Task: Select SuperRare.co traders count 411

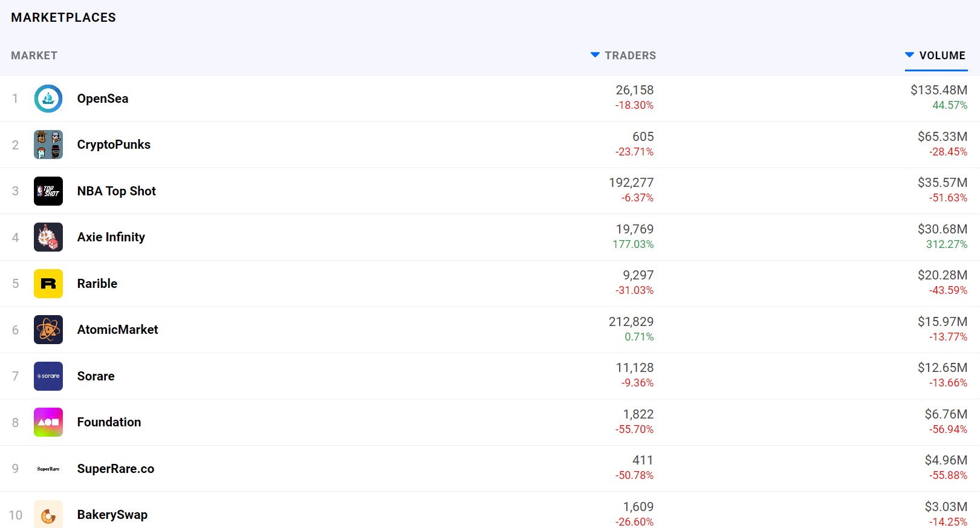Action: tap(643, 460)
